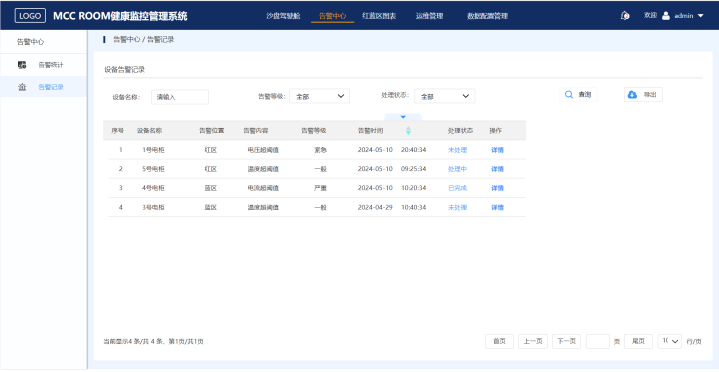Viewport: 719px width, 372px height.
Task: Click the 告警中心 sidebar heading
Action: [x=31, y=42]
